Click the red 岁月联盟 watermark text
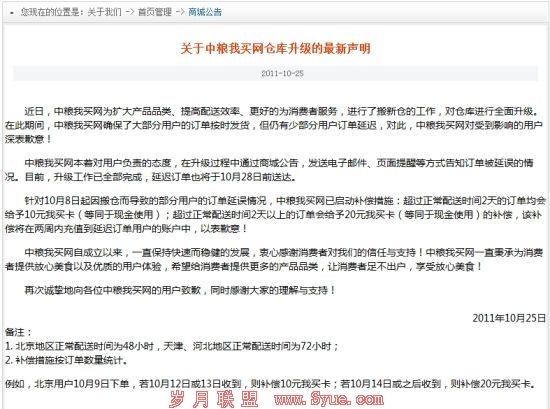 [214, 399]
